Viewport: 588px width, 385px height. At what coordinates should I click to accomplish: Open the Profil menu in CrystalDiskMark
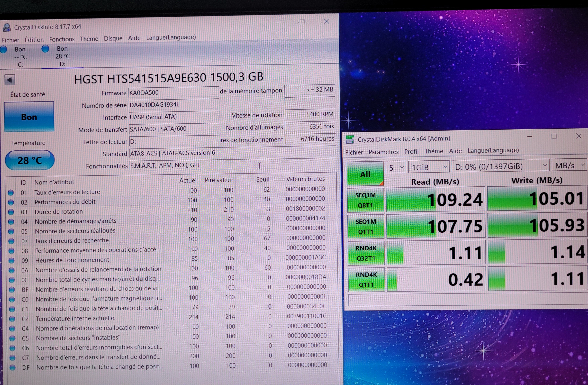[411, 151]
